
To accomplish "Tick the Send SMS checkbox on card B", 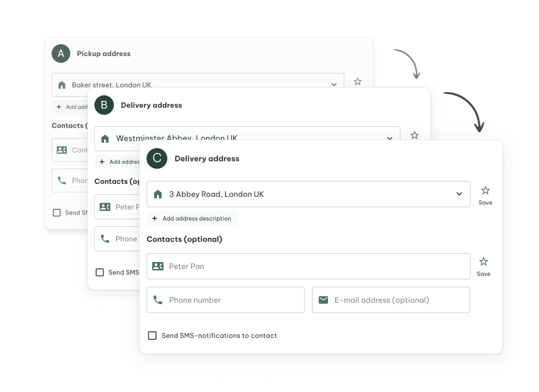I will click(x=100, y=273).
